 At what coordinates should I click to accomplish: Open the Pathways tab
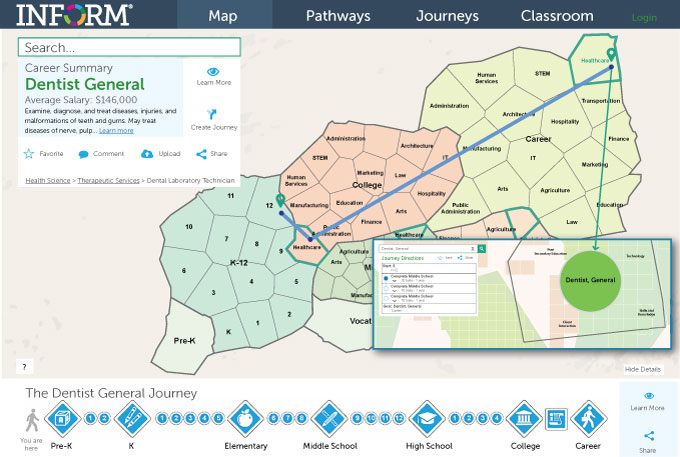[x=338, y=16]
